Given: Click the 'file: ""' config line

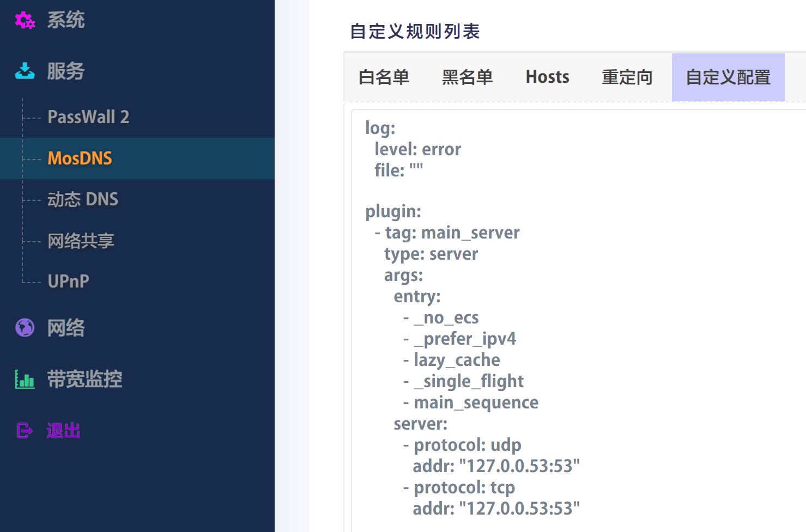Looking at the screenshot, I should tap(399, 170).
